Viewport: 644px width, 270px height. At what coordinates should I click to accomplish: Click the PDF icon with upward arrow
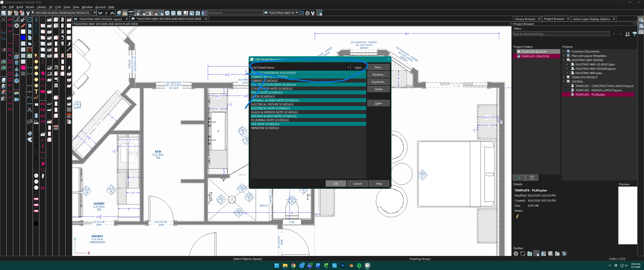[x=3, y=32]
